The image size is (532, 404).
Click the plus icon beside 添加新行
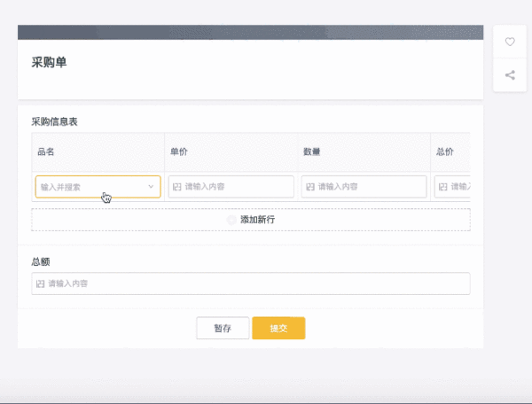[x=232, y=219]
